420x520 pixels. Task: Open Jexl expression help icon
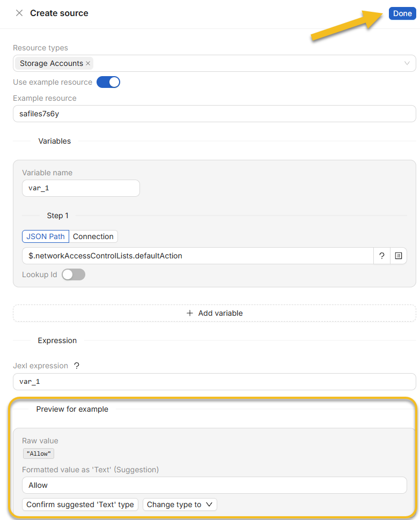pyautogui.click(x=77, y=366)
